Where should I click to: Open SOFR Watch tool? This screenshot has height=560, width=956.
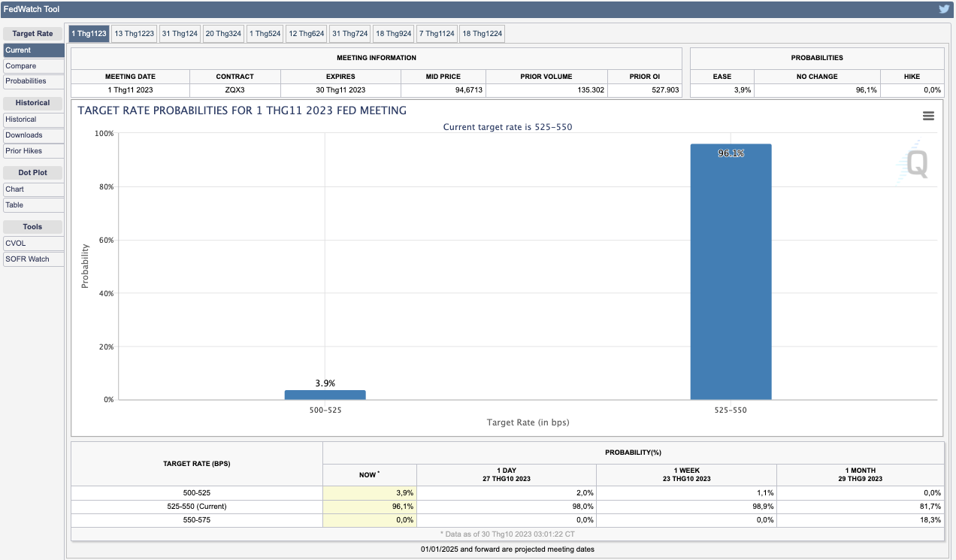[x=33, y=259]
